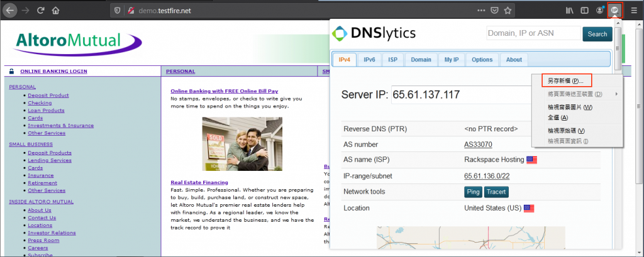The width and height of the screenshot is (644, 257).
Task: Open the Retirement link
Action: pos(42,183)
